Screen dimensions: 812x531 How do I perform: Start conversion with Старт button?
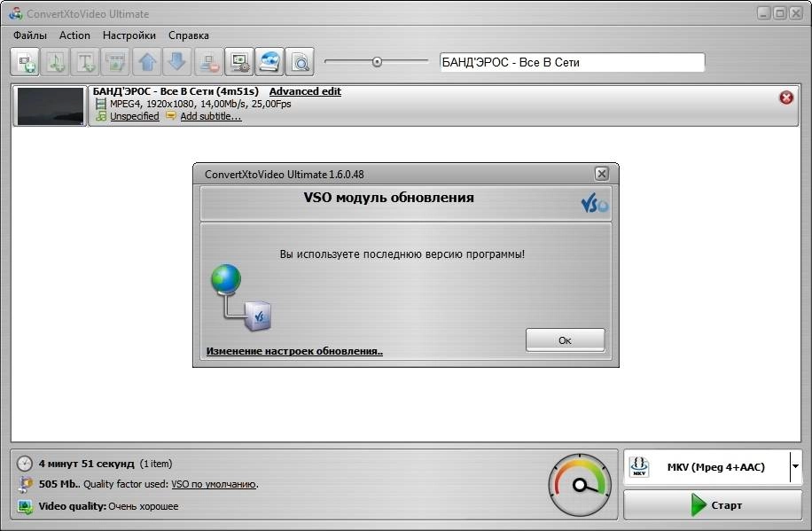coord(713,504)
